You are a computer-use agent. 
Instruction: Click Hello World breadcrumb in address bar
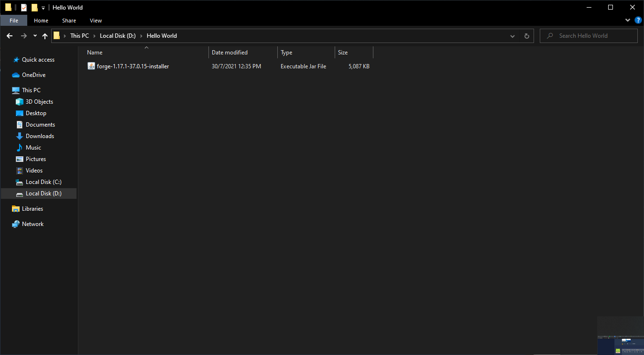click(162, 36)
